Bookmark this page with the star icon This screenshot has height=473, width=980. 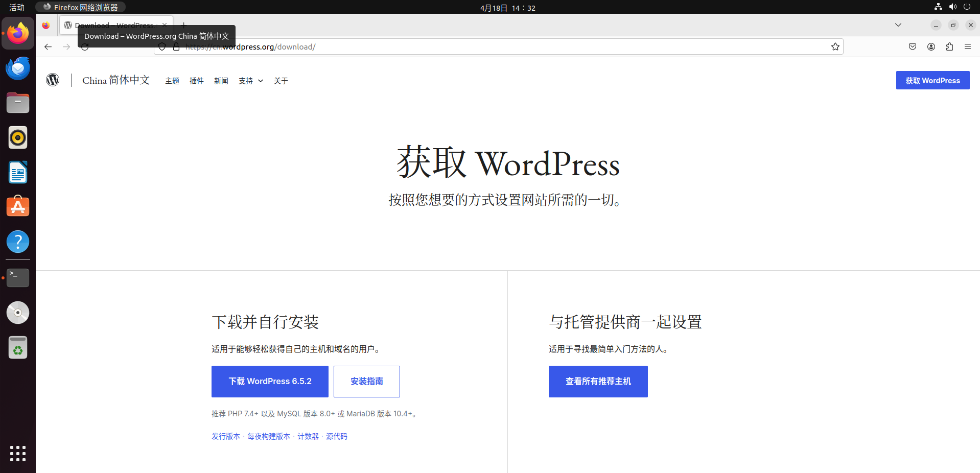click(x=835, y=47)
